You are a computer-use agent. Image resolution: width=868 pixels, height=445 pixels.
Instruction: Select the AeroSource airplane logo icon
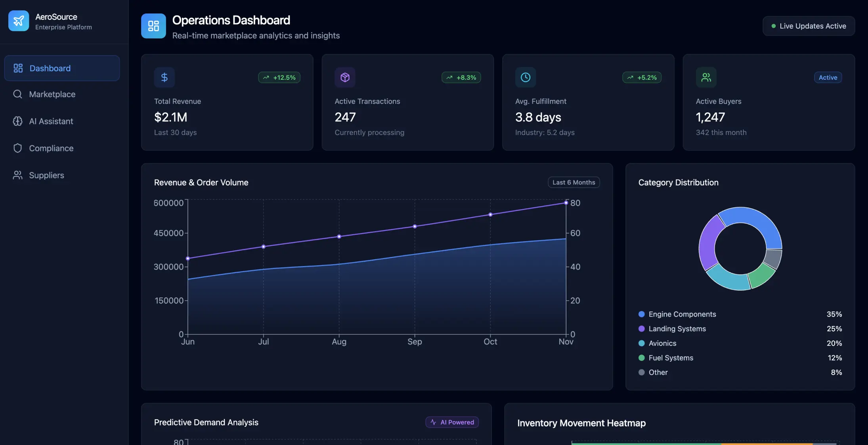pos(18,21)
